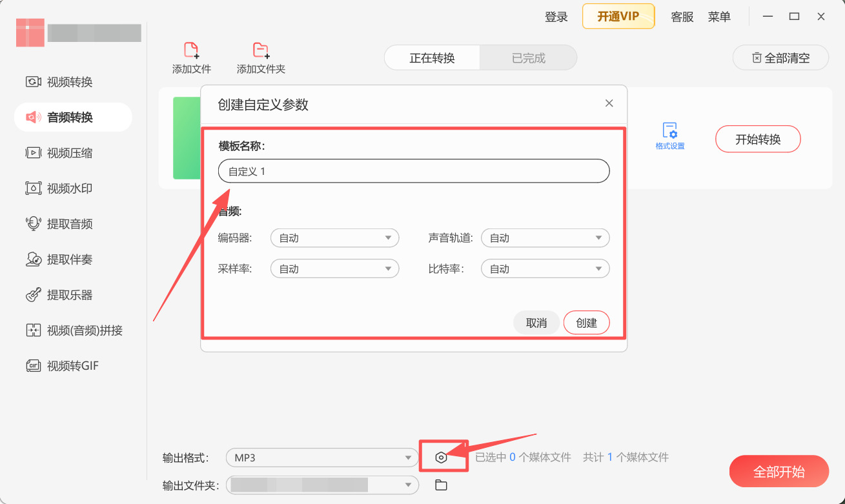Expand the Encoder (编码器) dropdown

point(334,238)
